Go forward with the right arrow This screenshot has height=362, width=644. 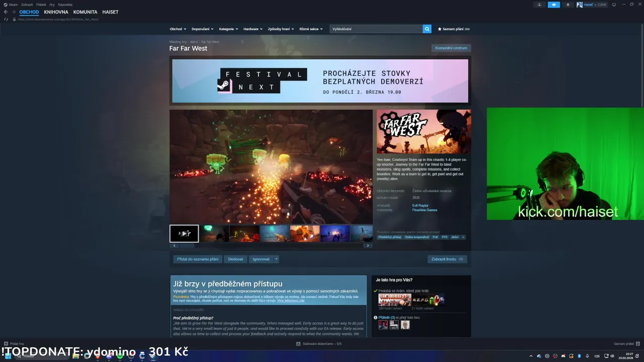click(14, 12)
